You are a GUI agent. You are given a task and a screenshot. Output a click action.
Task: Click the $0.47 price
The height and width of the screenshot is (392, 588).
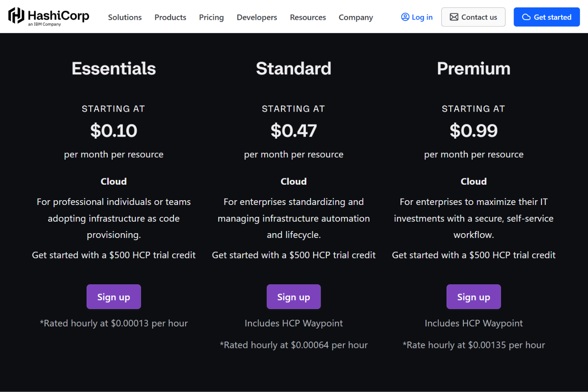tap(294, 131)
